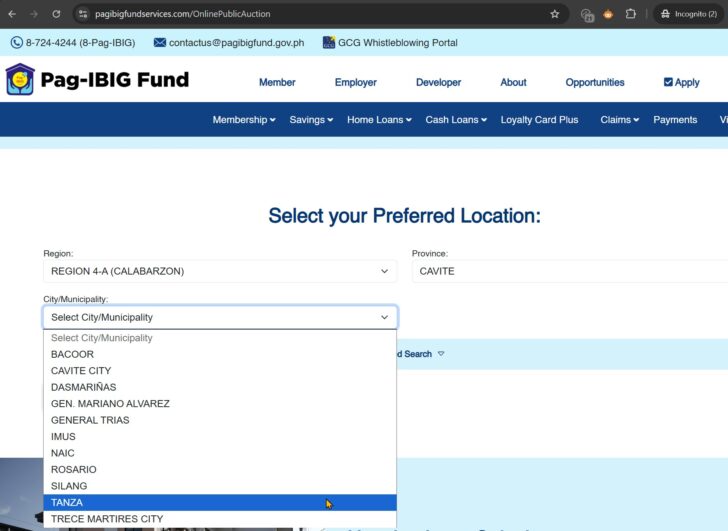Open the Province dropdown showing CAVITE
Viewport: 728px width, 531px height.
pyautogui.click(x=569, y=271)
